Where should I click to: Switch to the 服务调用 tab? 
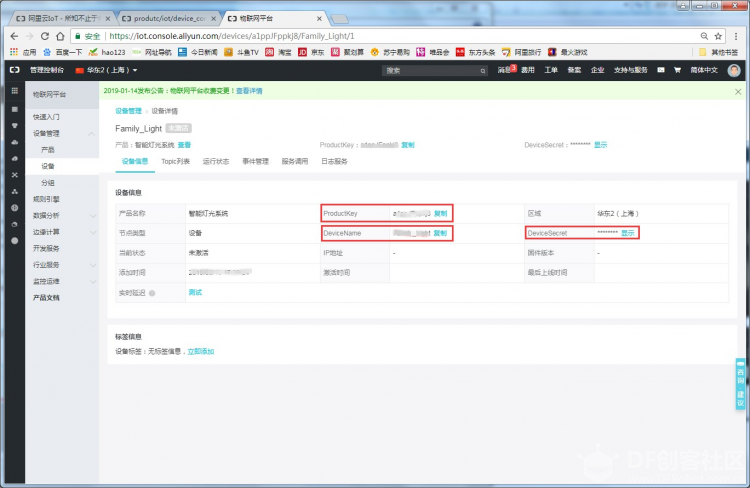295,161
